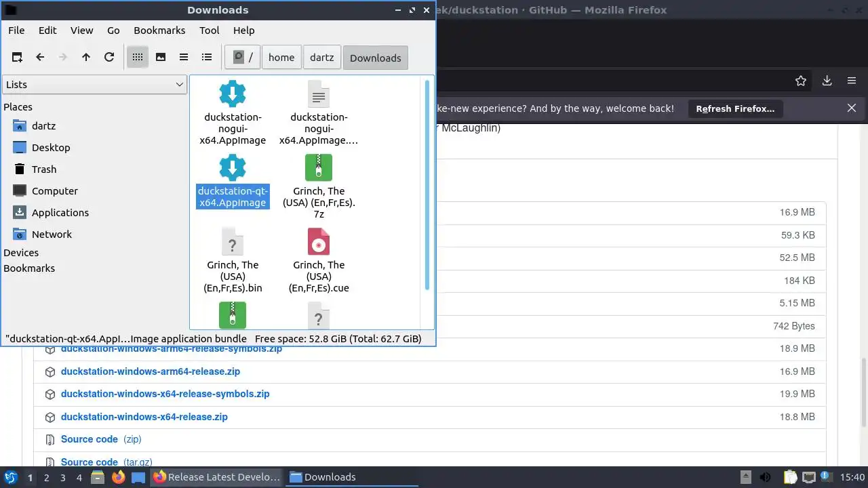
Task: Navigate to home path segment
Action: point(281,58)
